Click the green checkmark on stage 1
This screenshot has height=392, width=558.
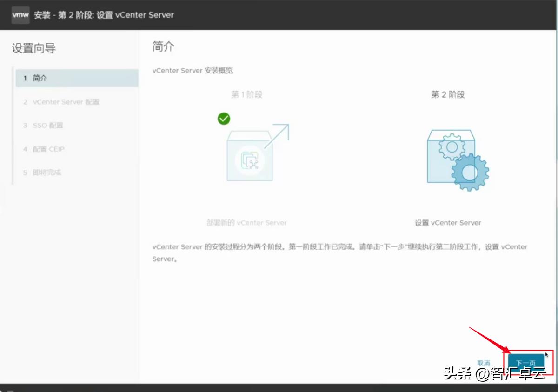(224, 119)
